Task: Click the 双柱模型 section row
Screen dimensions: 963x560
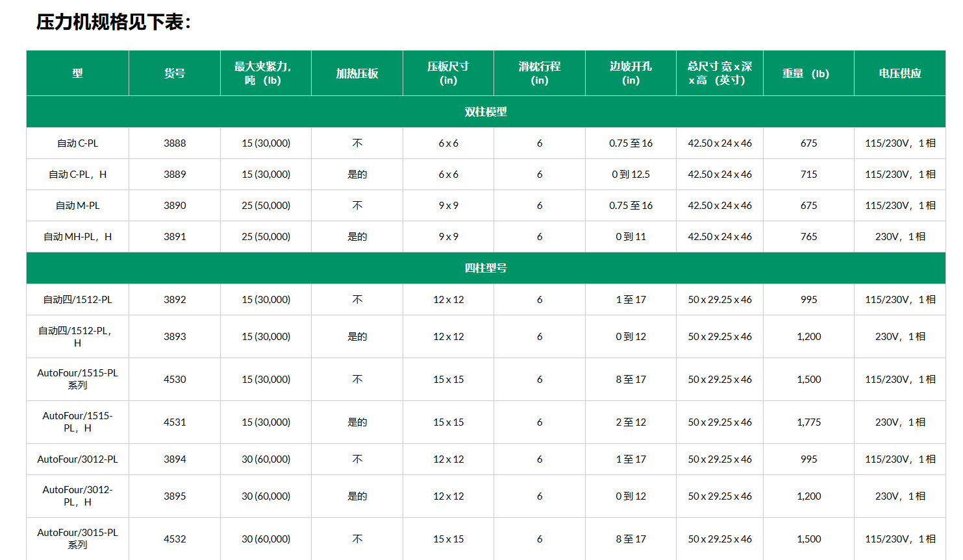Action: click(486, 112)
